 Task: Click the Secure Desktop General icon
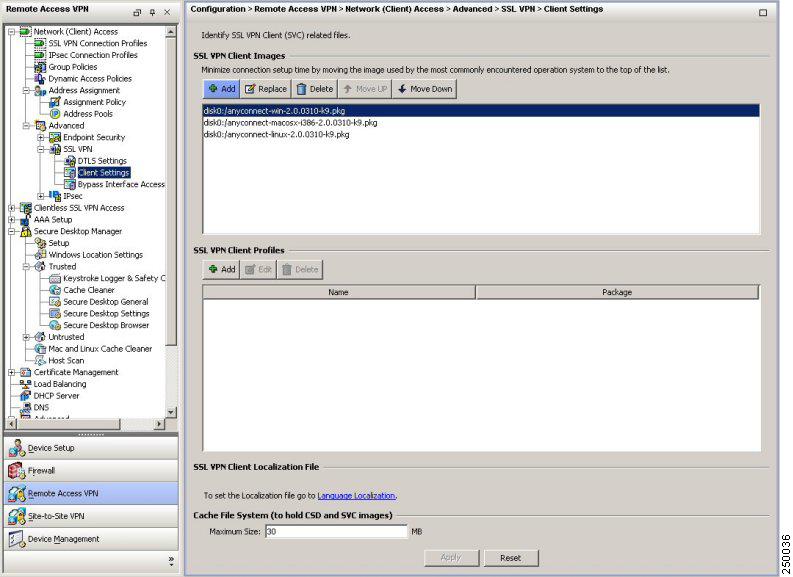point(55,302)
